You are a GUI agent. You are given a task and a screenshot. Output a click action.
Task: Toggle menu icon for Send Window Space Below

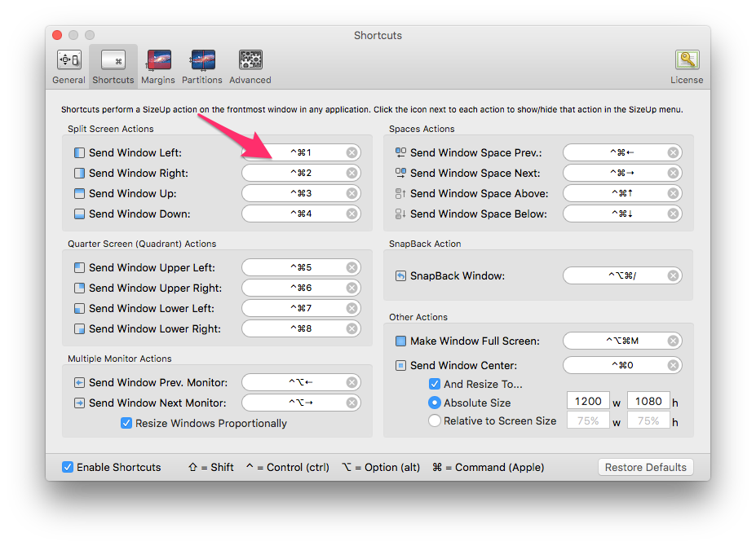pyautogui.click(x=400, y=214)
